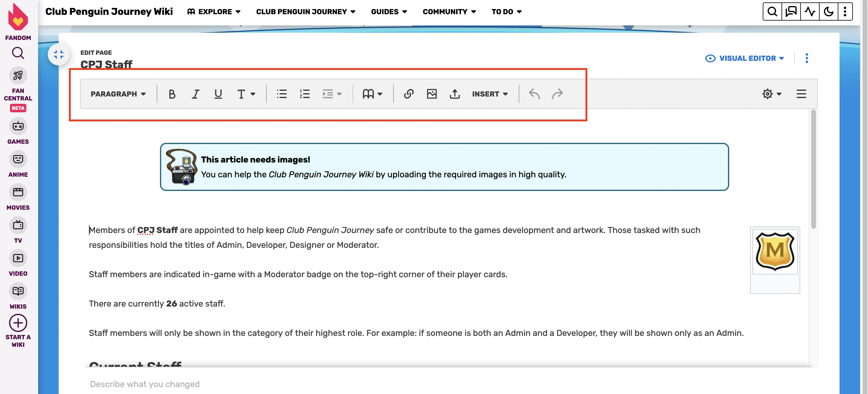Click the upload file icon

pos(455,94)
